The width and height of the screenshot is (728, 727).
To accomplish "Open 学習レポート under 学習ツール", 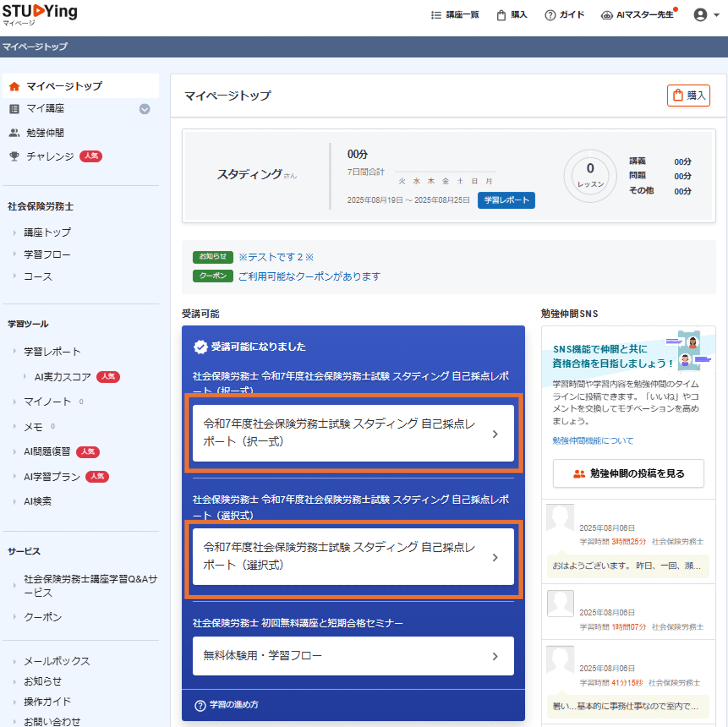I will coord(52,351).
